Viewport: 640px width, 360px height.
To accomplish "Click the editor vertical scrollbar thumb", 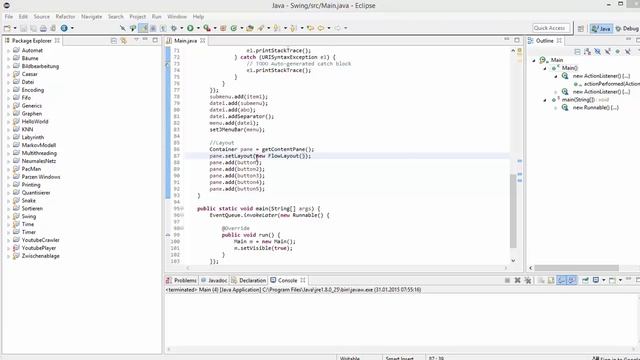I will [513, 211].
